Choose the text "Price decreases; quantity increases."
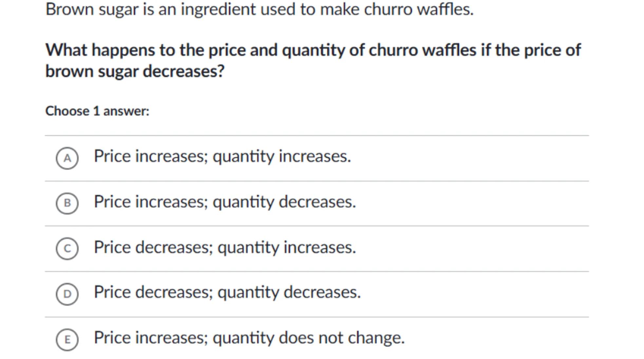This screenshot has width=644, height=359. (225, 247)
